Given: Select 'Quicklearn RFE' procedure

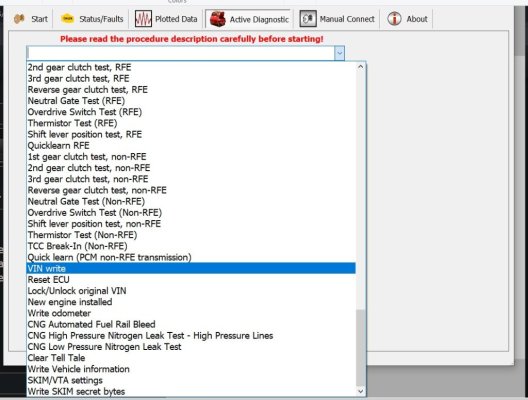Looking at the screenshot, I should click(x=191, y=145).
